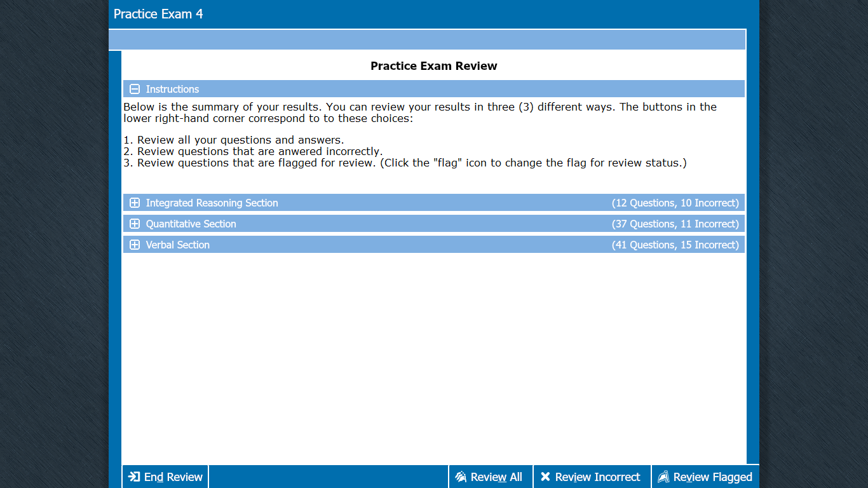
Task: Click the X icon on Review Incorrect
Action: [x=545, y=477]
